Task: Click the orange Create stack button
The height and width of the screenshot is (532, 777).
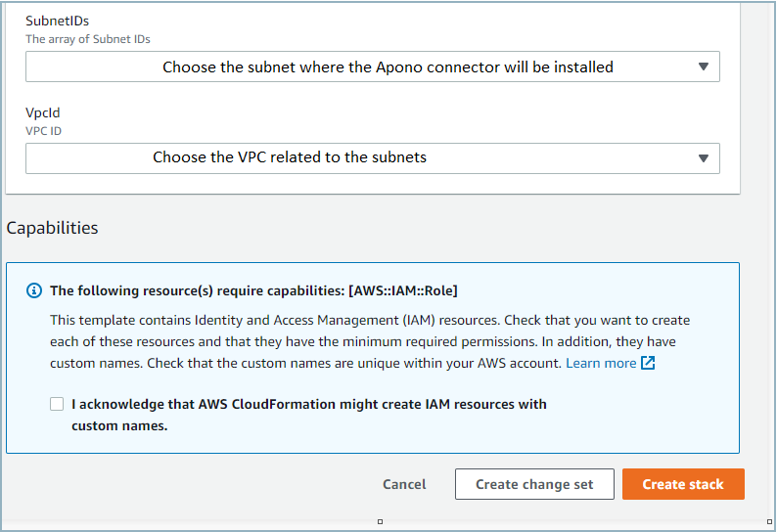Action: pos(683,484)
